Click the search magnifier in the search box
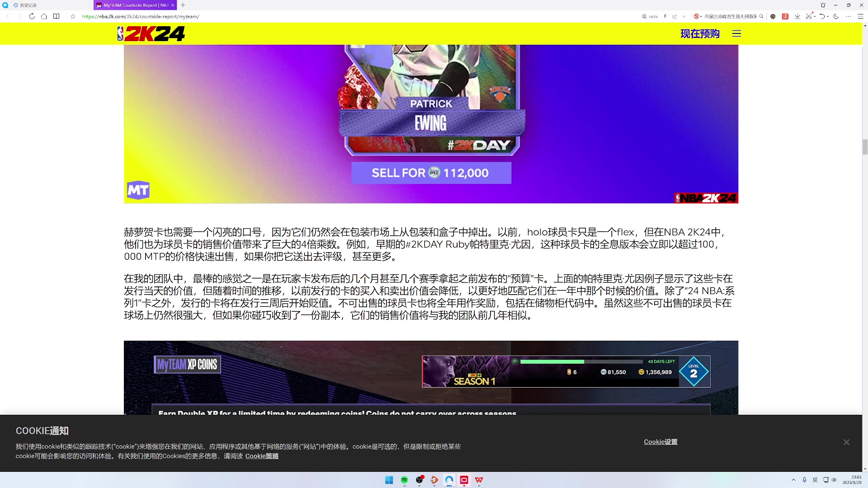This screenshot has height=488, width=868. [761, 16]
